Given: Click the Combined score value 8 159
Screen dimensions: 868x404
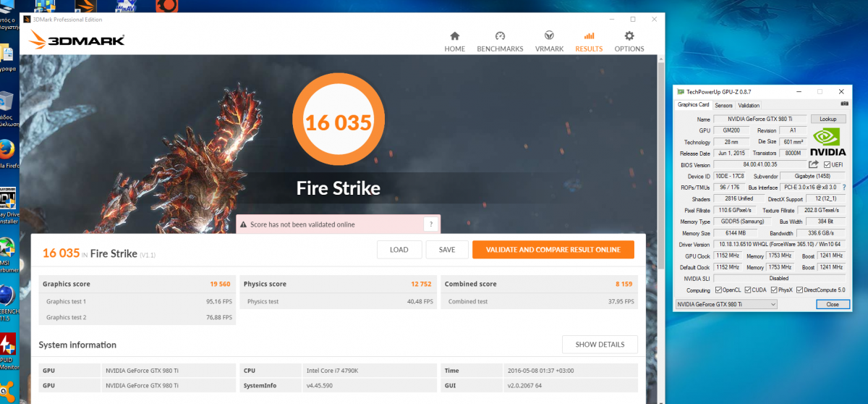Looking at the screenshot, I should tap(624, 285).
